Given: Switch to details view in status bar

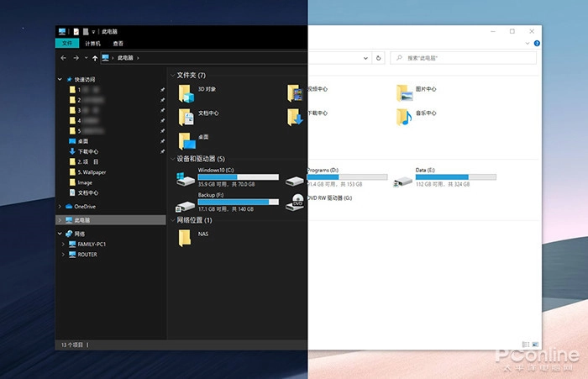Looking at the screenshot, I should [x=526, y=345].
